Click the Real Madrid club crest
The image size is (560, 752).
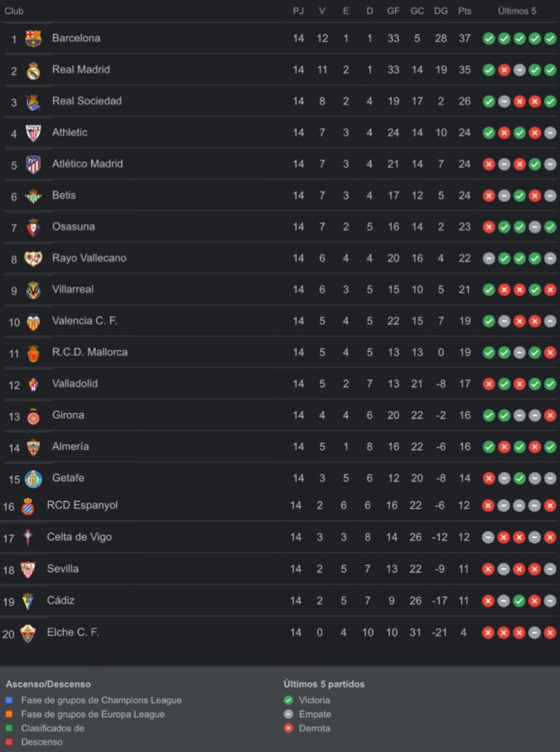tap(33, 70)
